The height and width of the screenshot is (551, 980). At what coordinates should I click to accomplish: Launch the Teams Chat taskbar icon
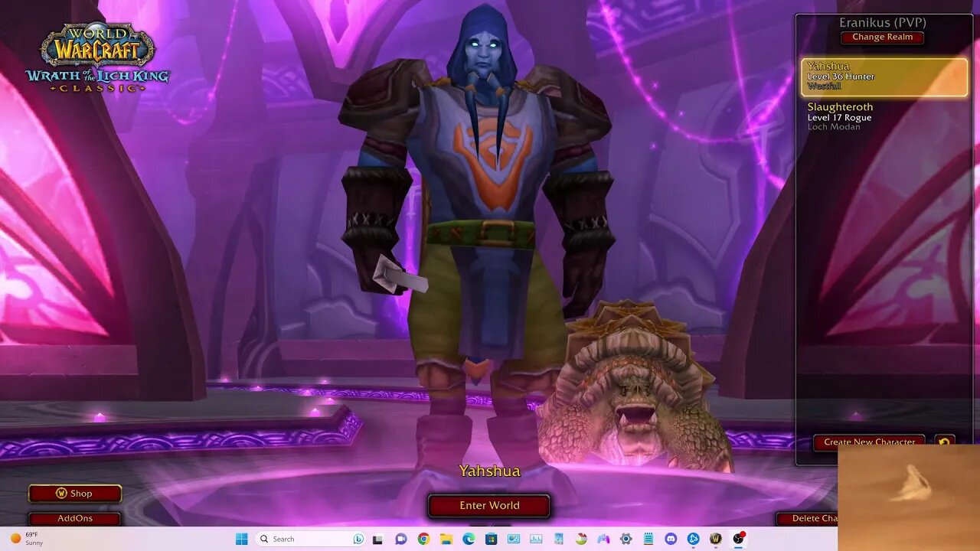coord(400,539)
